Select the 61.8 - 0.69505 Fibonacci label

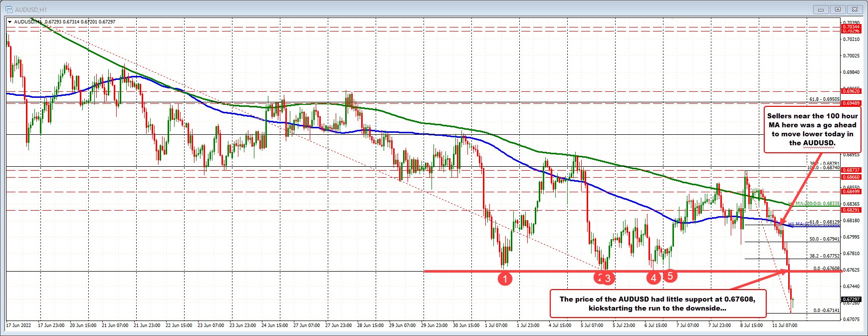[824, 99]
